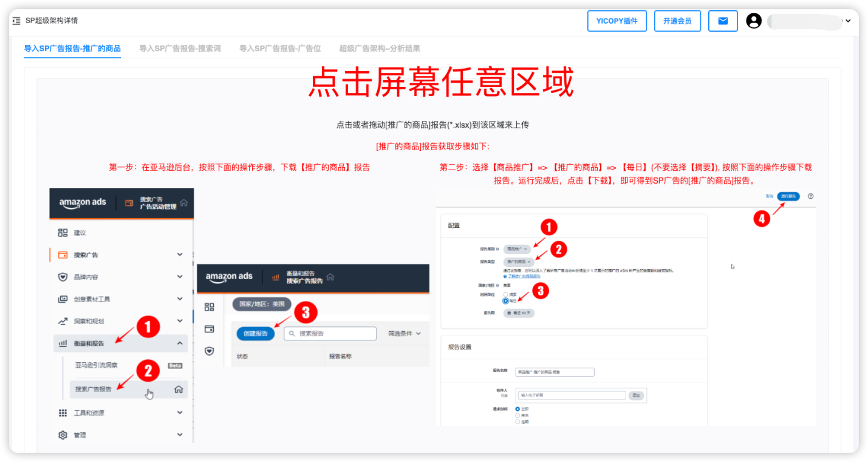Click the 洞察和规划 trend-line icon
This screenshot has width=868, height=462.
[x=63, y=321]
